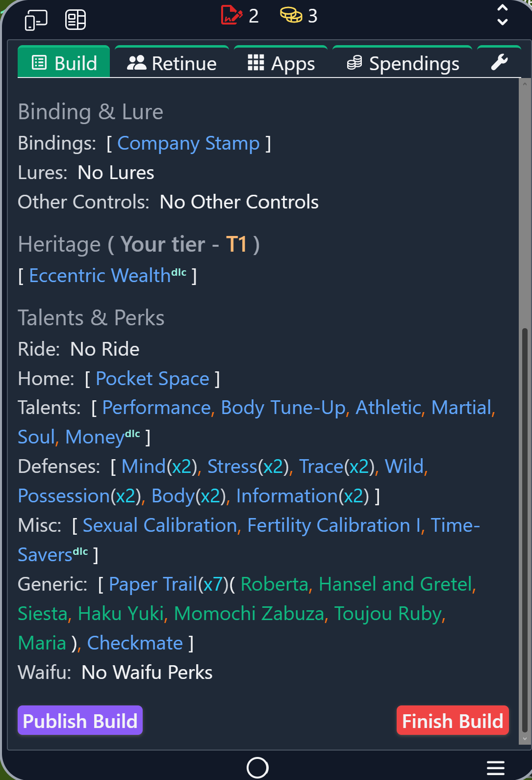Open the wrench settings tab
Viewport: 532px width, 780px height.
pos(499,63)
